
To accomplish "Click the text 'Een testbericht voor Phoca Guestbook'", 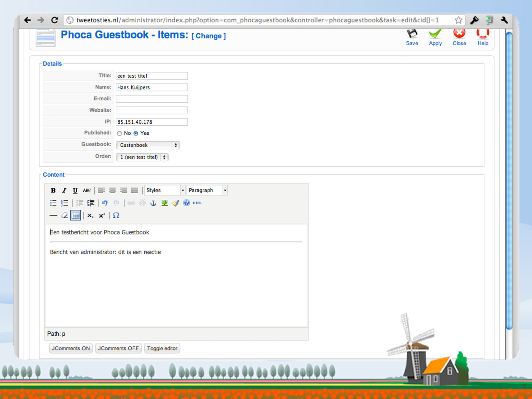I will pos(100,232).
